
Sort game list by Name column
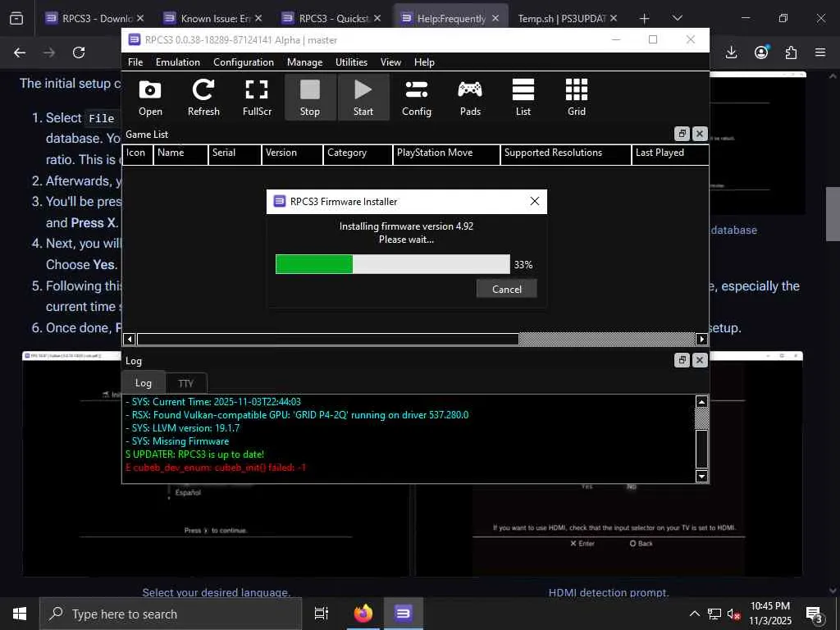(x=180, y=153)
